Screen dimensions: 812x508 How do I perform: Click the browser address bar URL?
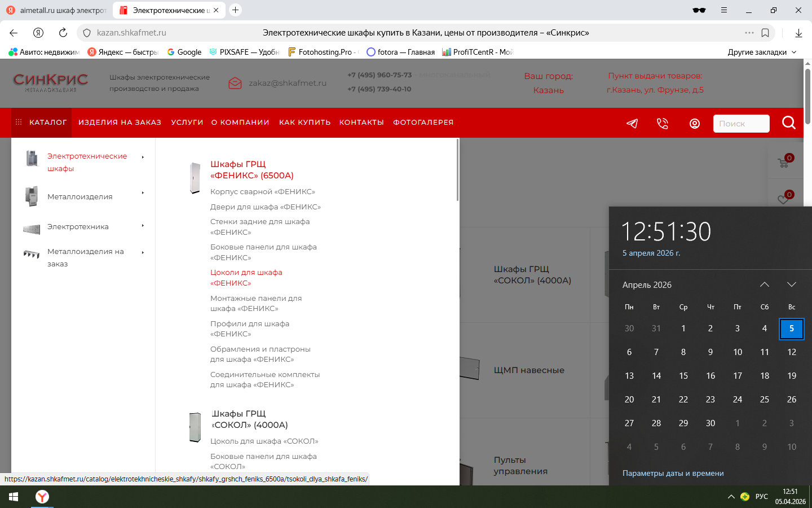coord(131,33)
